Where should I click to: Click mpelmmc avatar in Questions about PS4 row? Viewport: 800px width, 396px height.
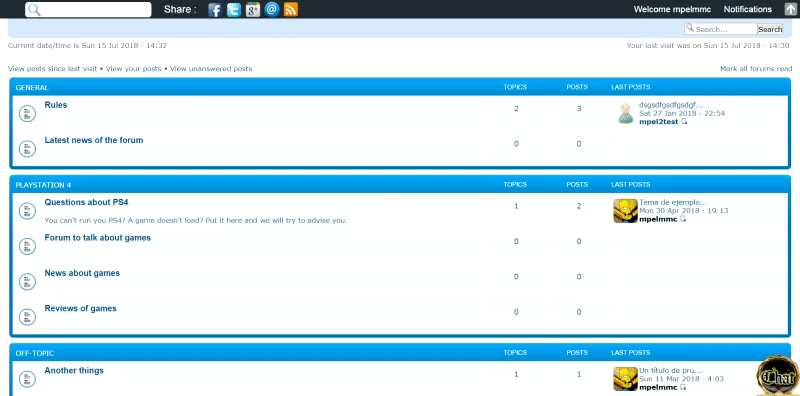[626, 211]
